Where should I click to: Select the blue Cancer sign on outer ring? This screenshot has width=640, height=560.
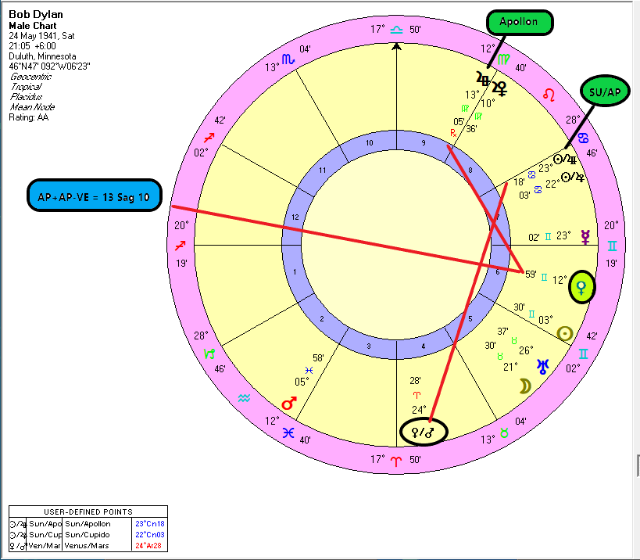(584, 138)
